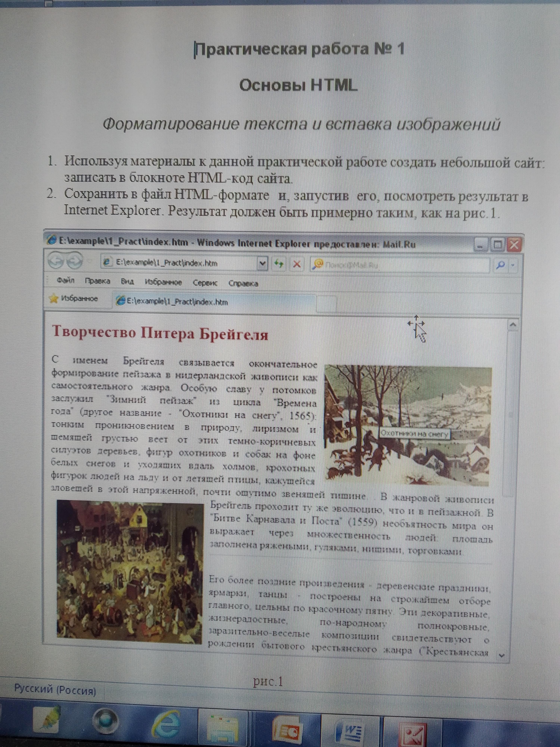Viewport: 560px width, 747px height.
Task: Select the index.htm browser tab
Action: click(x=172, y=301)
